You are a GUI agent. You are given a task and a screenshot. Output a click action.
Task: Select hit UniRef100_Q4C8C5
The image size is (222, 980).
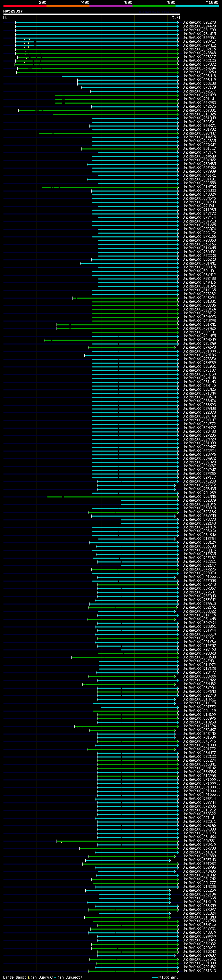199,141
